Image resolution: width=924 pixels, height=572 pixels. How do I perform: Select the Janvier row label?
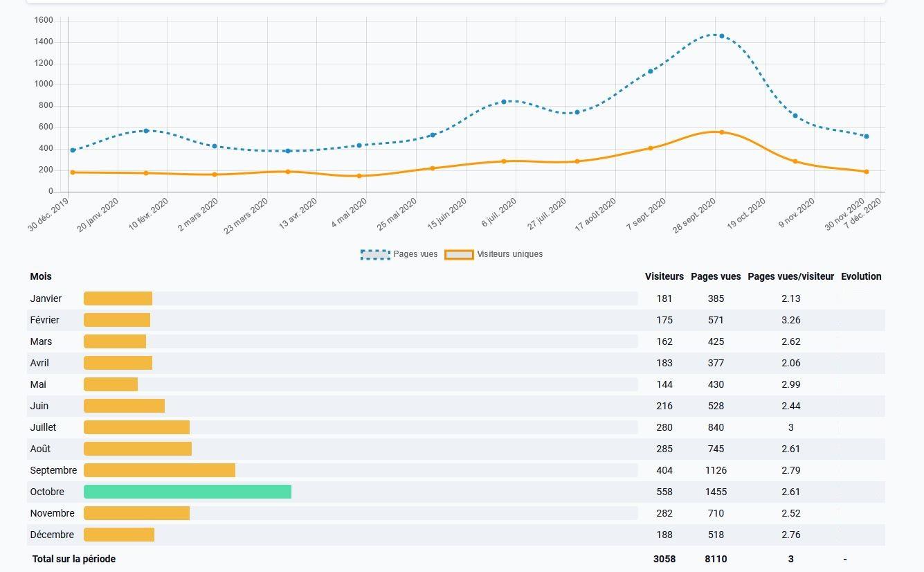[46, 298]
